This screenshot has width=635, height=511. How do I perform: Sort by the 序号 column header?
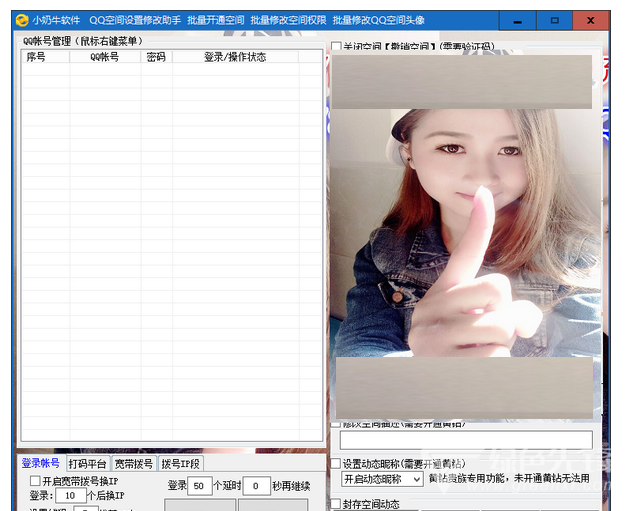click(x=45, y=57)
